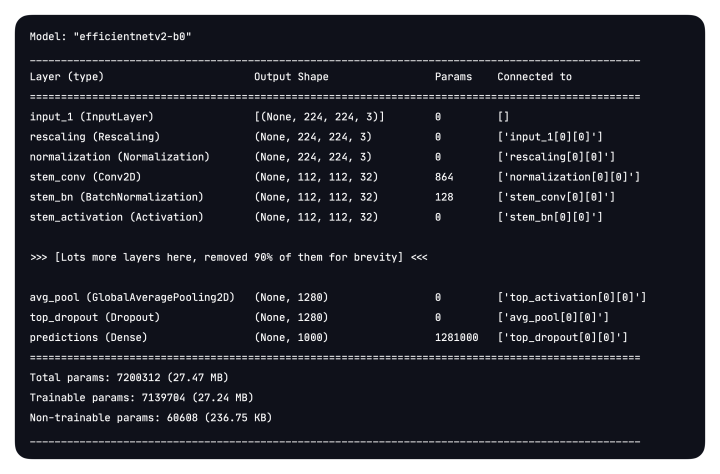720x474 pixels.
Task: Click connection "['rescaling[0][0]']"
Action: pos(556,157)
